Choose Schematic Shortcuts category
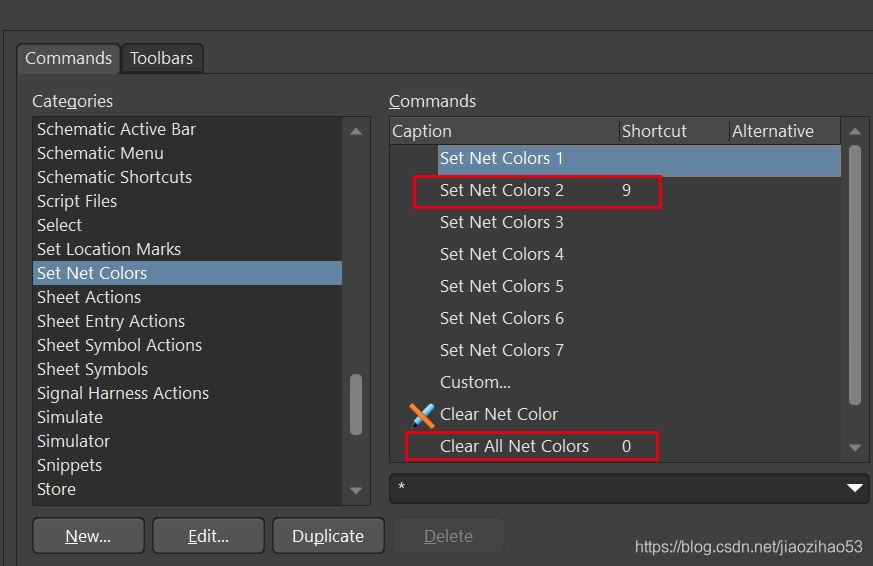 114,177
